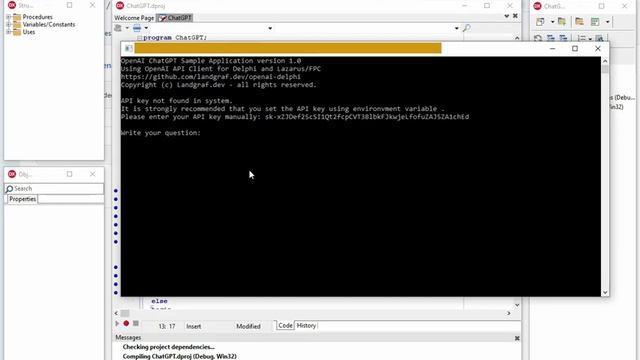Click 'Compiling ChatGPT.dproj' message line

180,356
